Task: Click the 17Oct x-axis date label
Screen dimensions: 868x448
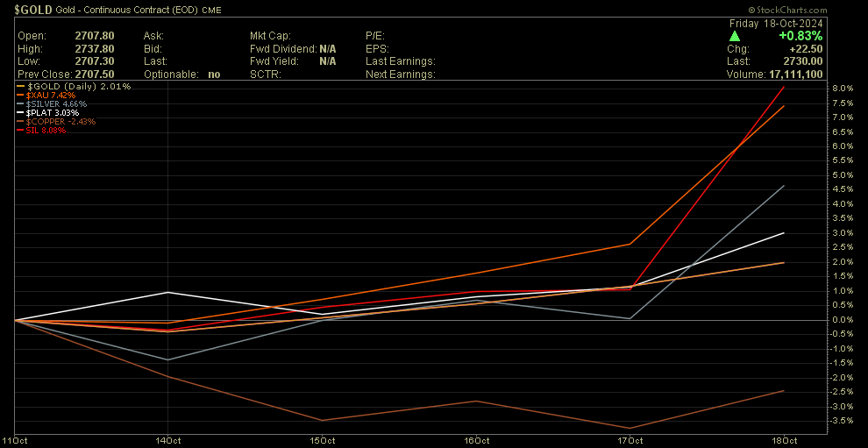Action: coord(630,441)
